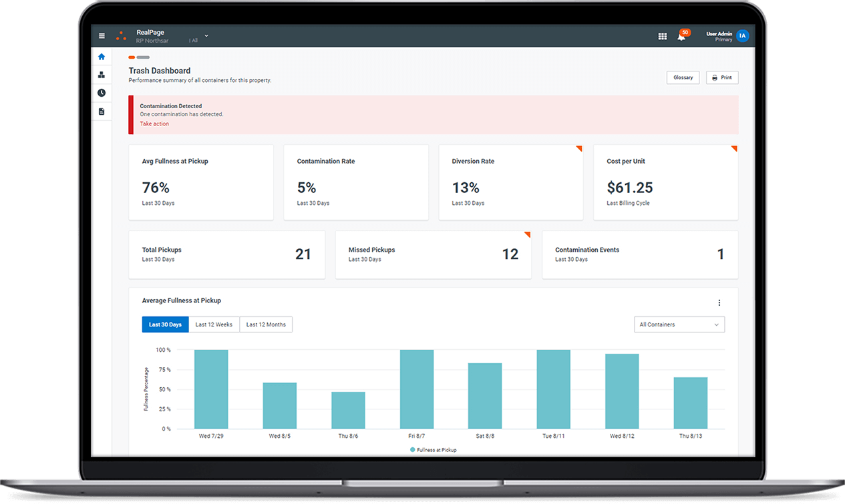The image size is (845, 504).
Task: Expand the RP Northsar property selector chevron
Action: click(206, 35)
